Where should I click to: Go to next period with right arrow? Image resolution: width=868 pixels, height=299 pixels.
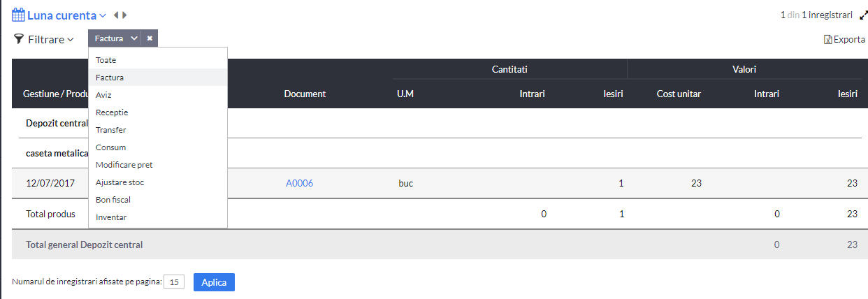124,15
